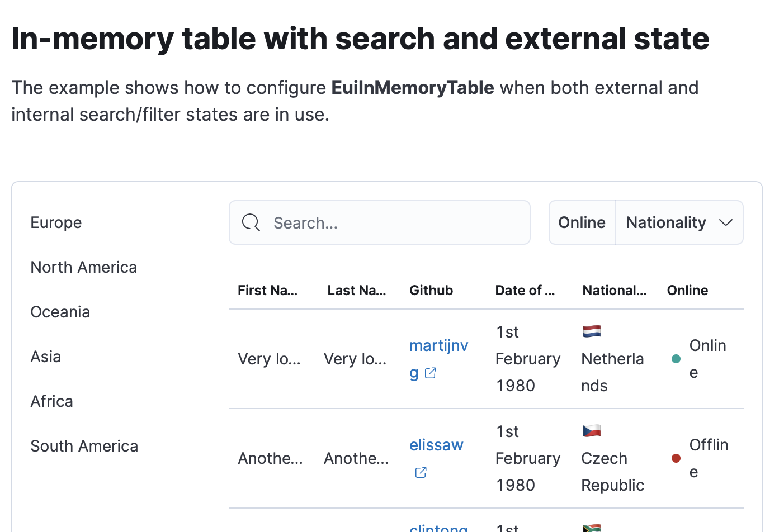Click the date of birth in elissaw row

[x=528, y=458]
